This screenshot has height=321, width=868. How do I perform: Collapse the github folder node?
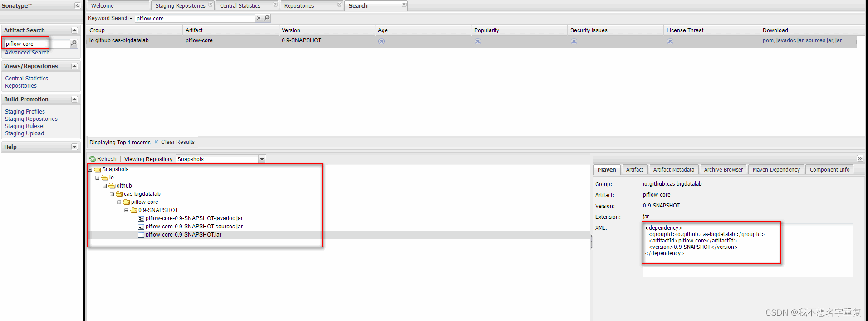click(x=104, y=186)
